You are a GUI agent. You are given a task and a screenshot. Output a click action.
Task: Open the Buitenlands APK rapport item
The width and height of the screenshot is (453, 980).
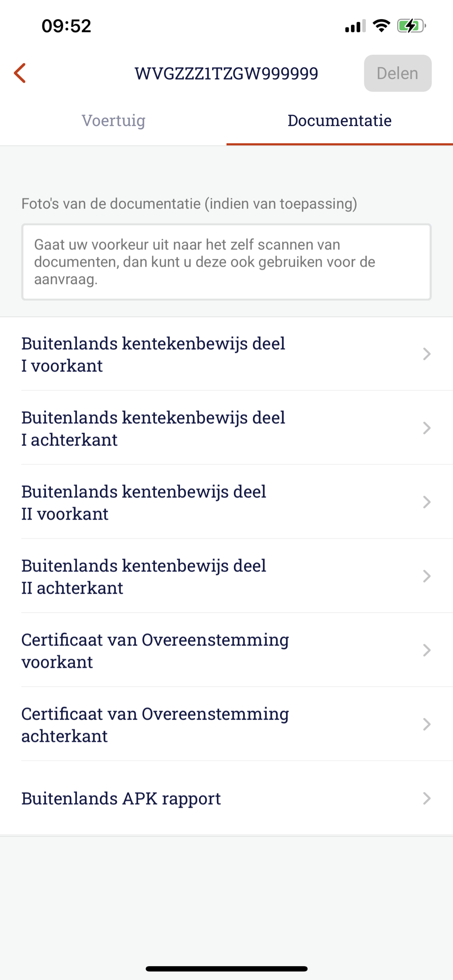[x=121, y=798]
